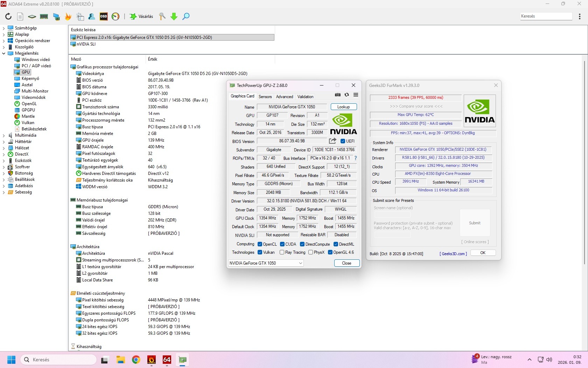
Task: Switch to the Validation tab in GPU-Z
Action: point(306,97)
